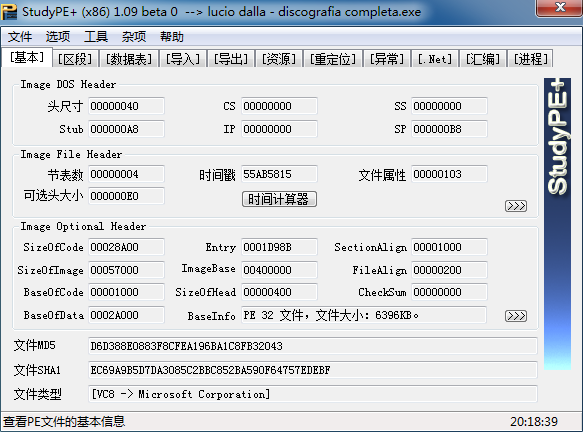Close the StudyPE+ window

click(560, 7)
